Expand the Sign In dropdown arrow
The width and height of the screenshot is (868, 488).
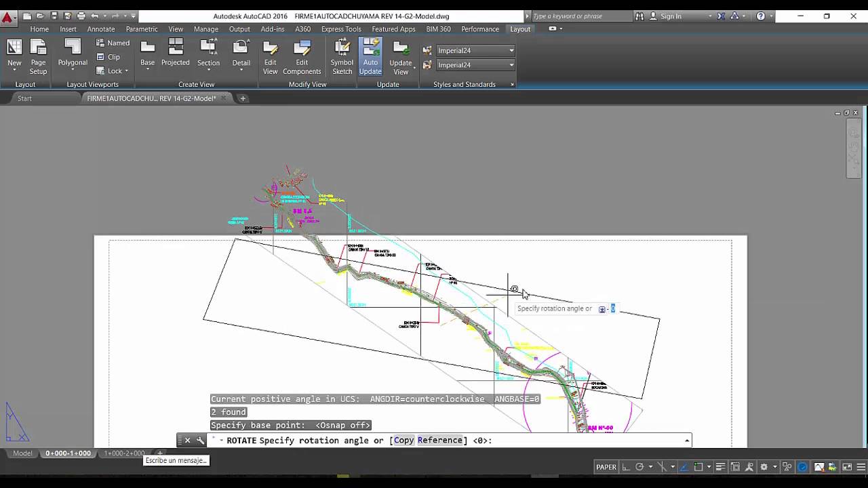710,16
